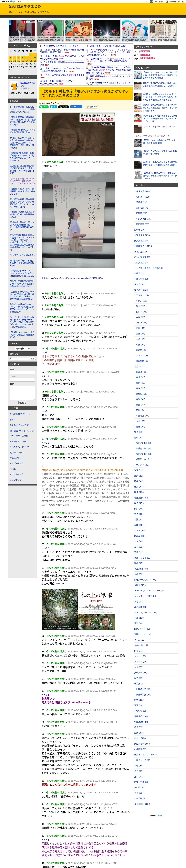Open the 月を選択 archive dropdown
186x868 pixels.
pyautogui.click(x=23, y=348)
